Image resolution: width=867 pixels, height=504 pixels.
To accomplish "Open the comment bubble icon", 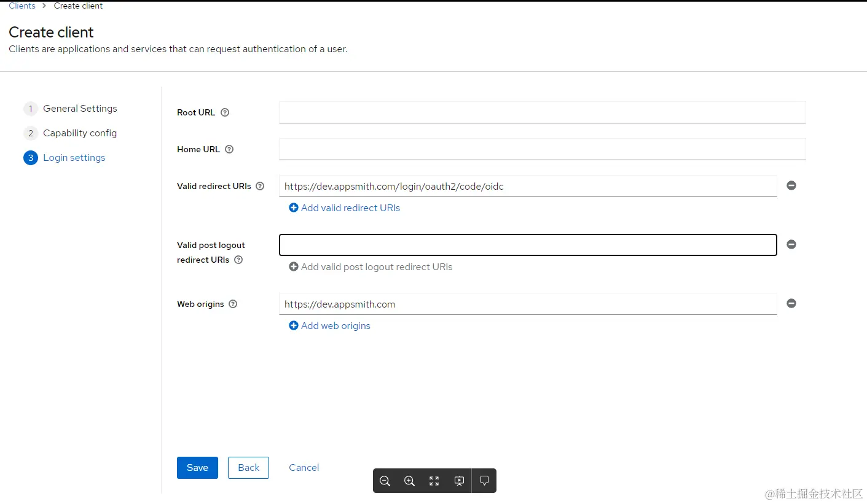I will click(x=484, y=481).
